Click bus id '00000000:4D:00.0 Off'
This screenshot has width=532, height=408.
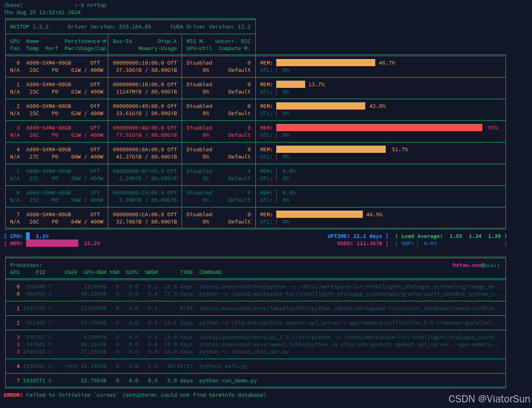145,128
